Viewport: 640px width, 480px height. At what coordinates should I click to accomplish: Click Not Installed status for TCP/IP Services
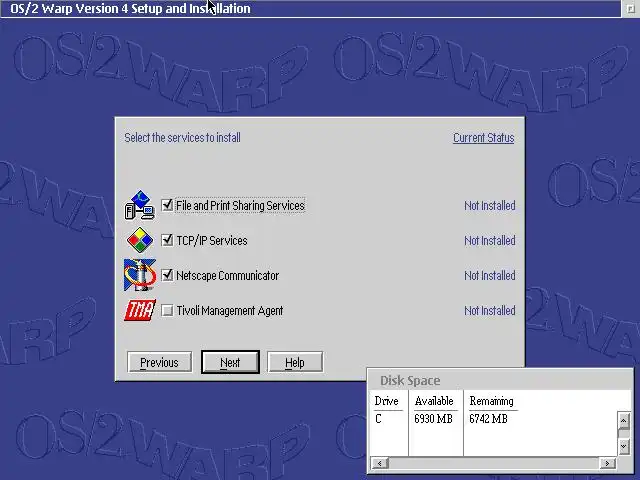(x=490, y=240)
